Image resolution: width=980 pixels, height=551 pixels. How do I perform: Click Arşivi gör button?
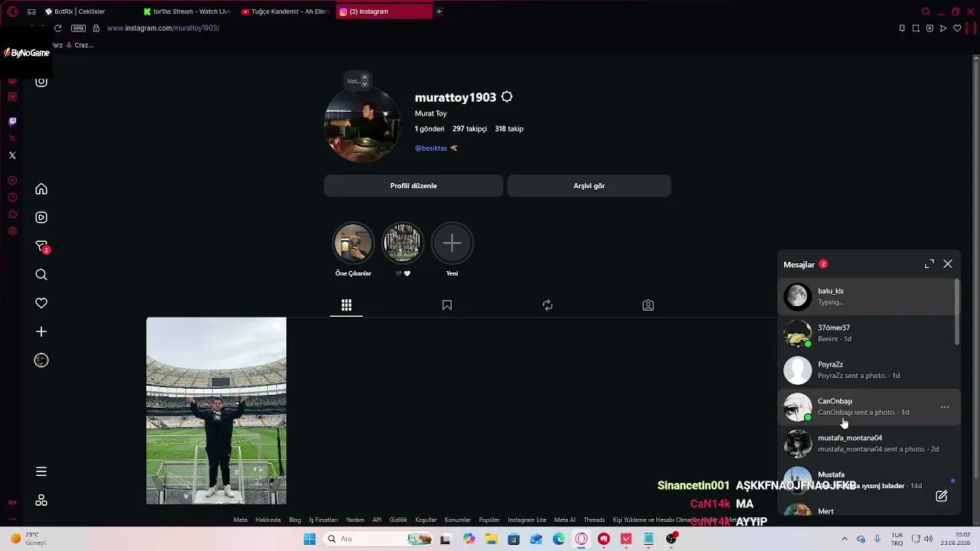[x=589, y=186]
